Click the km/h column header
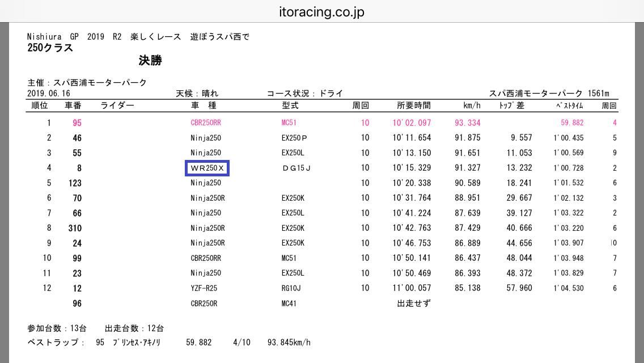 pyautogui.click(x=472, y=105)
